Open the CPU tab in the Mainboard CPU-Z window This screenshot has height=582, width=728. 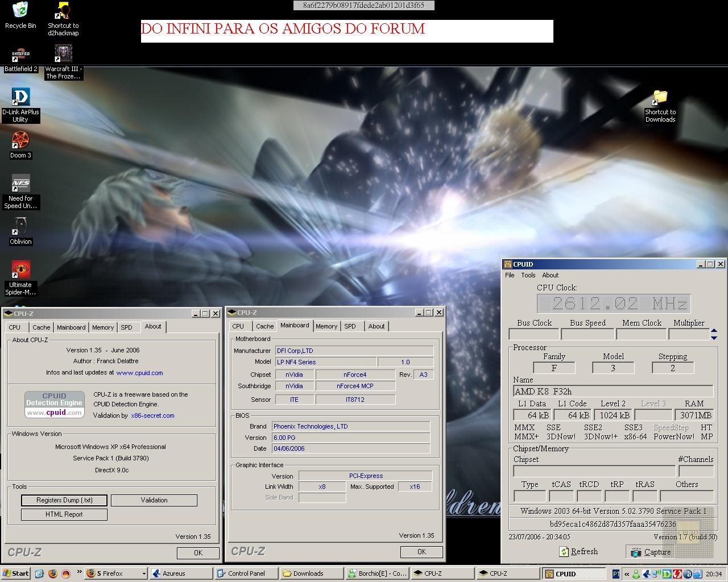(238, 326)
